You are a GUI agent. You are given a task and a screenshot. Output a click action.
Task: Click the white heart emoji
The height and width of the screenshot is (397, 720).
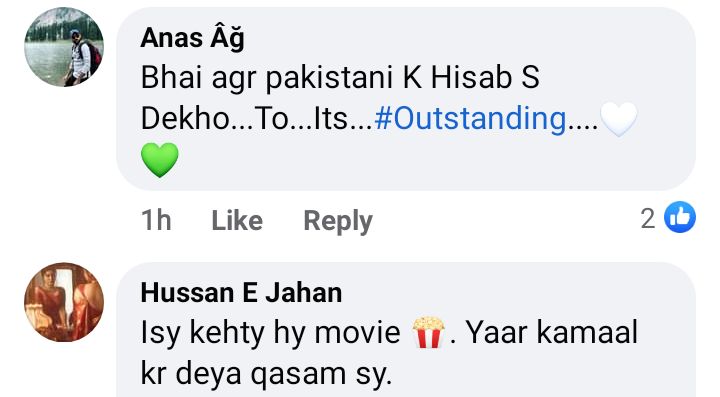point(619,119)
